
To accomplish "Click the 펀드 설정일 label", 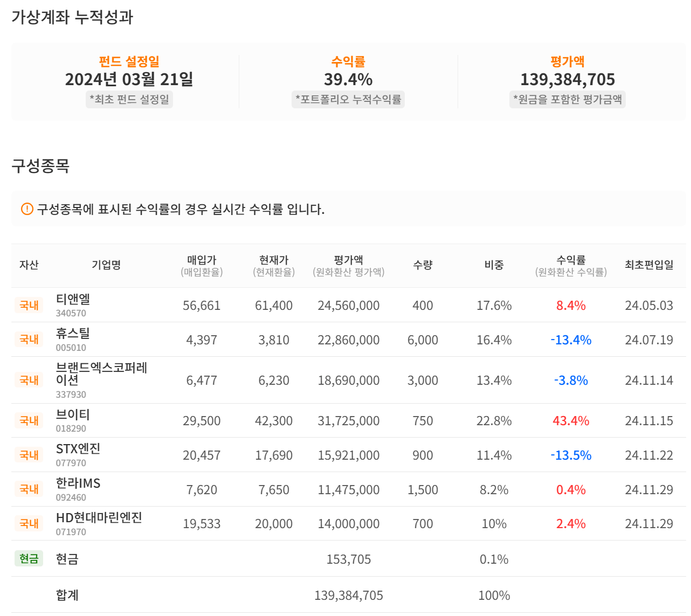I will click(129, 61).
